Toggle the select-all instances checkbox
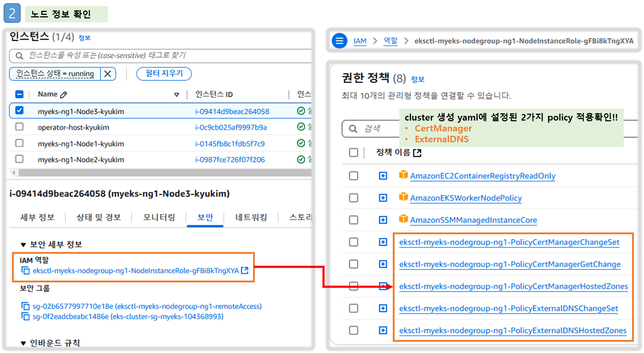Screen dimensions: 644x353 [20, 94]
